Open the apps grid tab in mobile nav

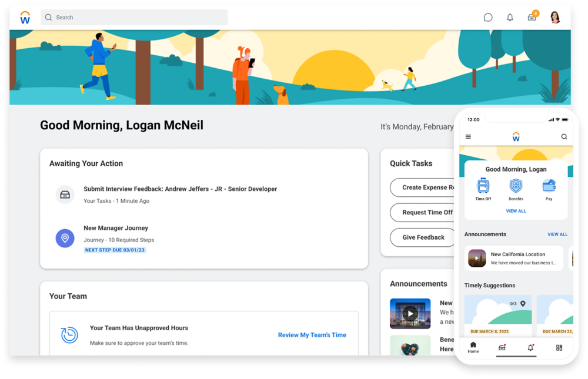click(x=559, y=348)
